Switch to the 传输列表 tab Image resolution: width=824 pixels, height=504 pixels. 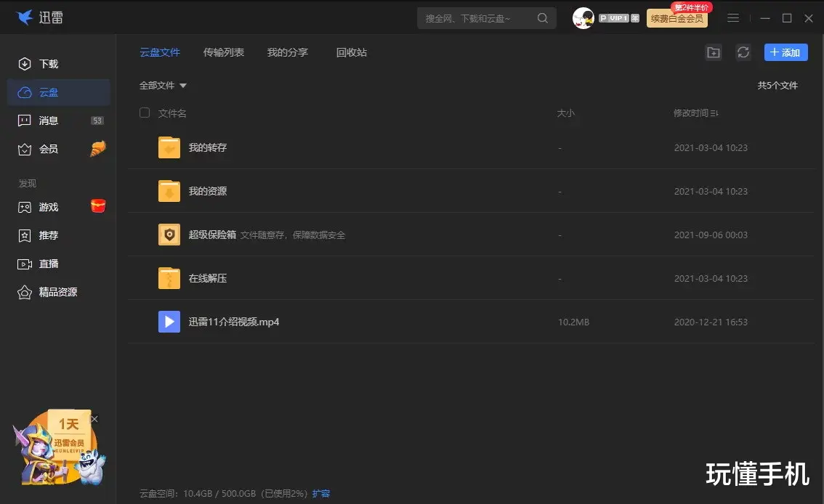(x=223, y=52)
